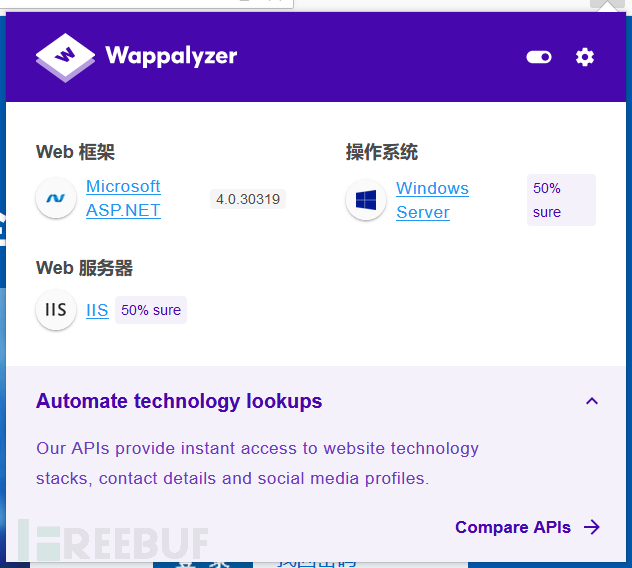Click the IIS round icon
This screenshot has height=568, width=632.
(x=56, y=310)
